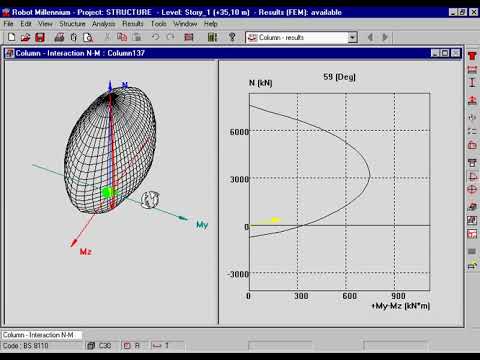This screenshot has height=360, width=480.
Task: Click the red support icon in right sidebar
Action: pyautogui.click(x=472, y=100)
